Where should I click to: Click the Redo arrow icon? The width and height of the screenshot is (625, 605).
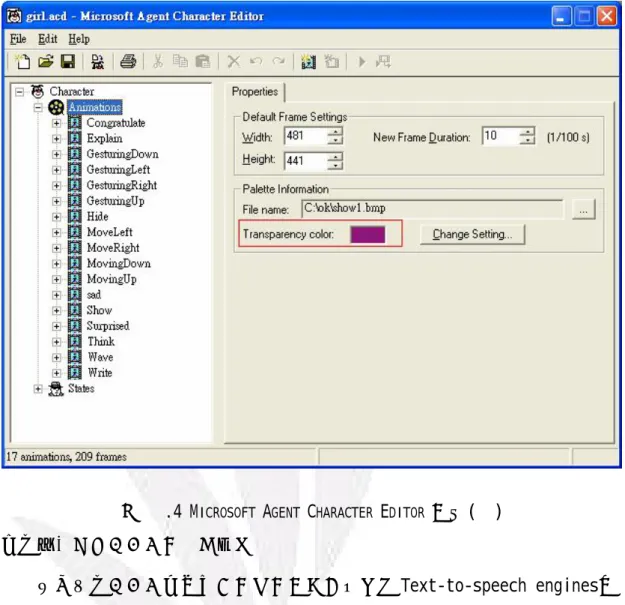tap(278, 62)
